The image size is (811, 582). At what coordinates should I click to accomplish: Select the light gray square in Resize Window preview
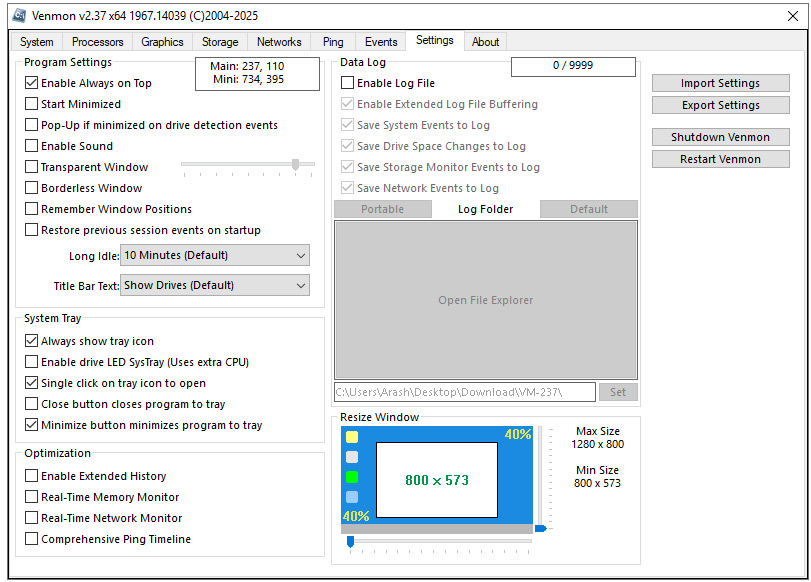point(352,457)
